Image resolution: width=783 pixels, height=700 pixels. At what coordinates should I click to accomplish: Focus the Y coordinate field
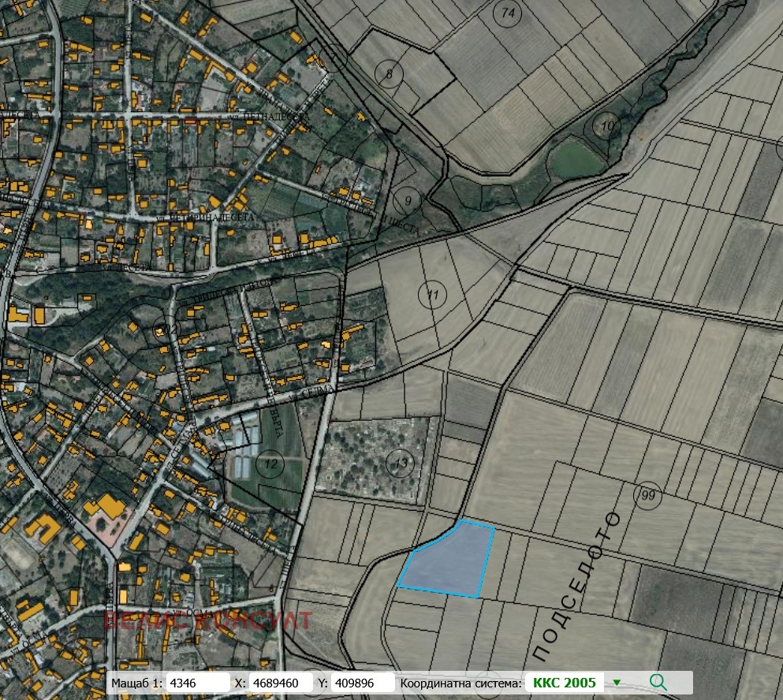(364, 683)
